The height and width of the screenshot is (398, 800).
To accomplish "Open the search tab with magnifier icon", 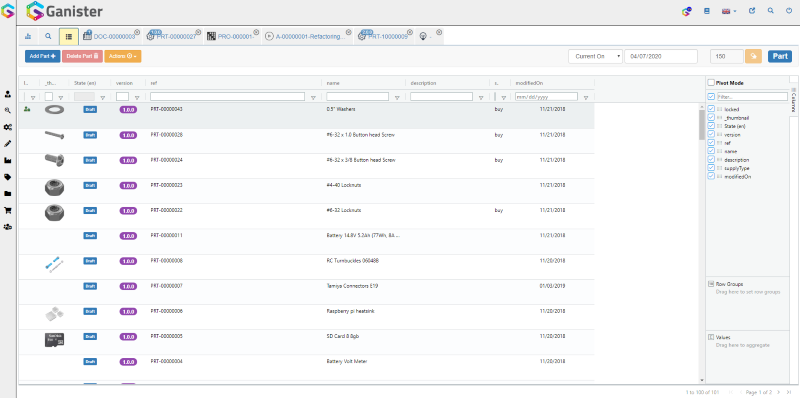I will [48, 36].
